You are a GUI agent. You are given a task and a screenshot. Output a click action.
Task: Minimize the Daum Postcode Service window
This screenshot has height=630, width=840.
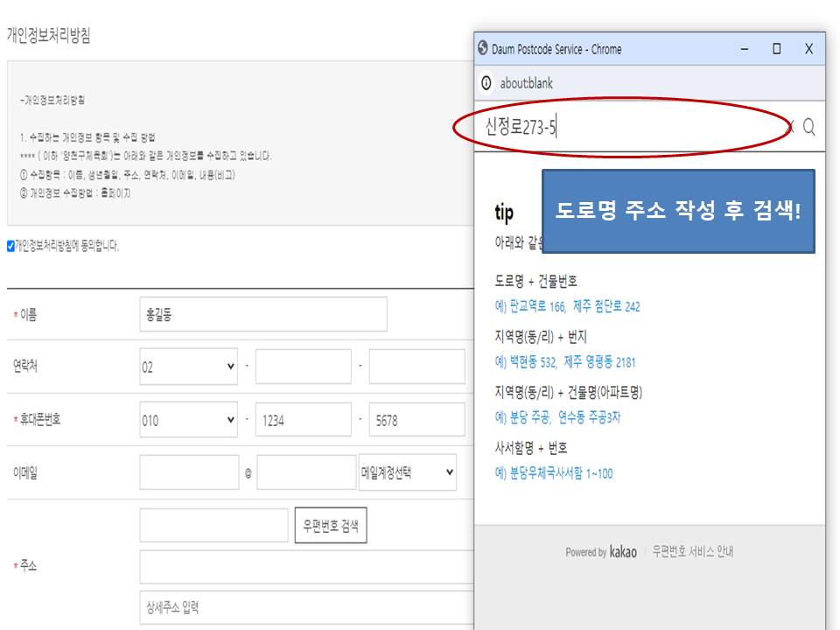point(744,49)
